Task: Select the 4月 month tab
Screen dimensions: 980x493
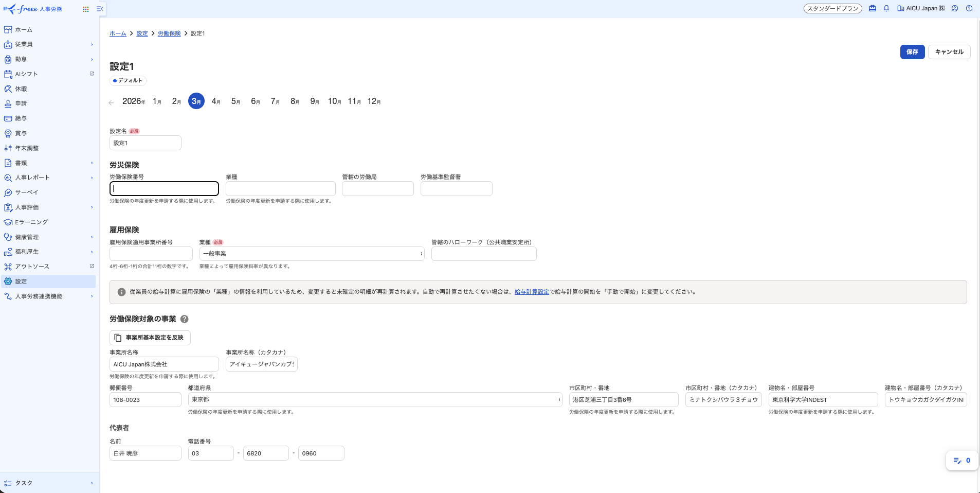Action: [x=216, y=101]
